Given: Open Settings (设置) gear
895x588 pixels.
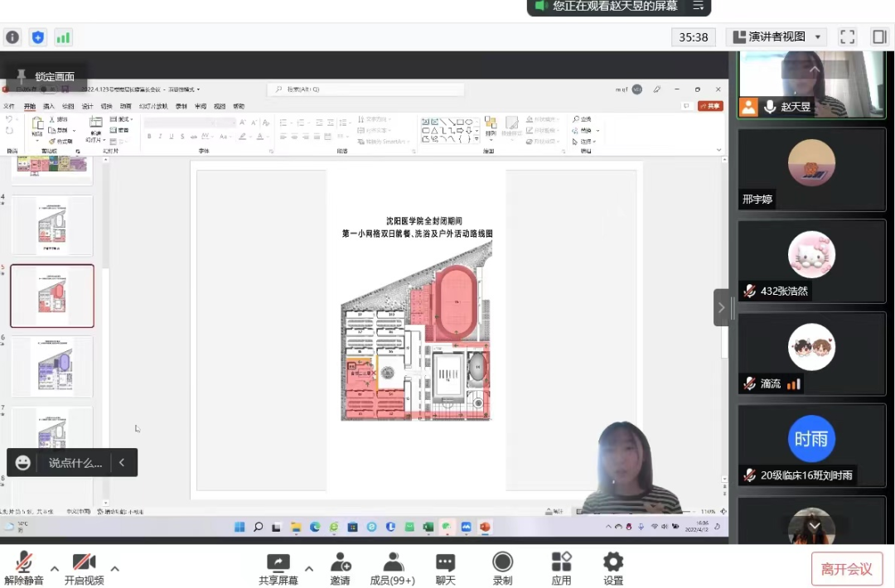Looking at the screenshot, I should (613, 568).
